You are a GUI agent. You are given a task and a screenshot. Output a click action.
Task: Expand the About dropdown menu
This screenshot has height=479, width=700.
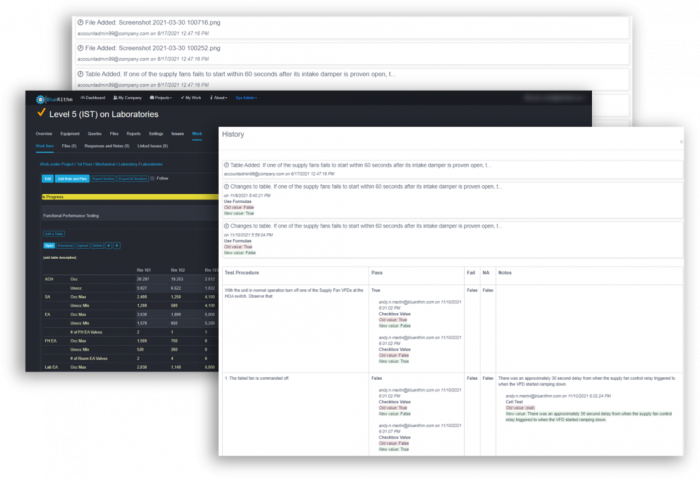tap(219, 98)
